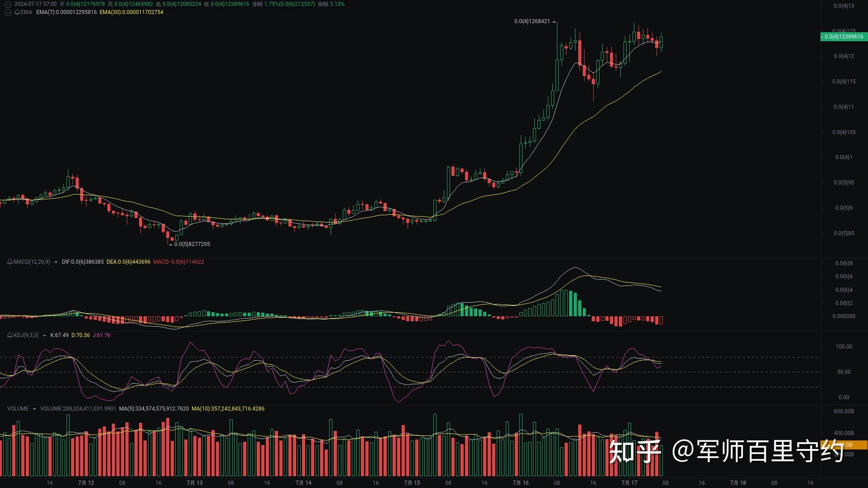Click the high marker label 0.0{4}1268421
This screenshot has width=868, height=488.
pos(532,21)
